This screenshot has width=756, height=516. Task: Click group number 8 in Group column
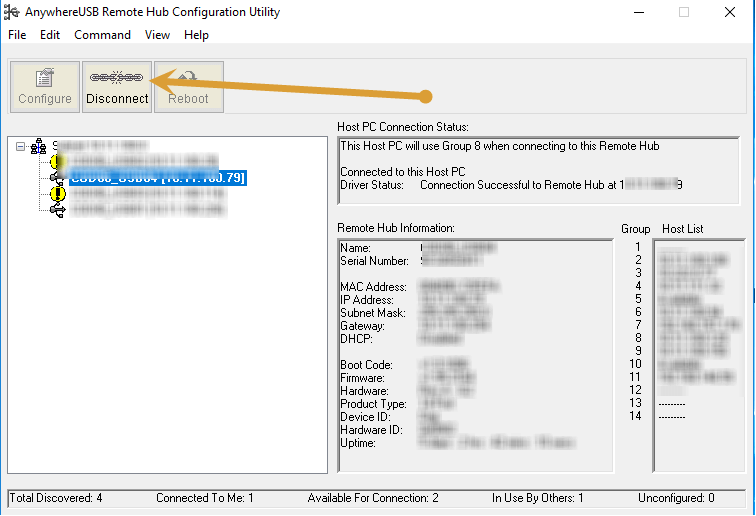pyautogui.click(x=638, y=338)
